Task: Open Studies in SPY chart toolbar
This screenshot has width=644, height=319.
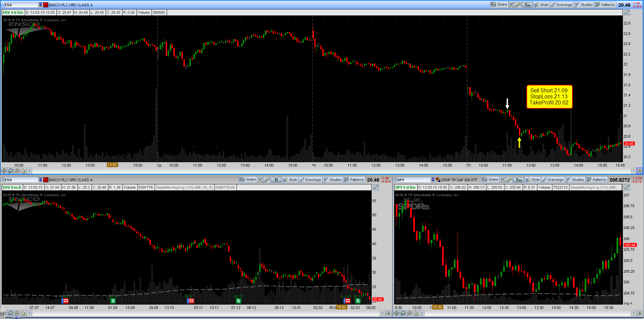Action: pyautogui.click(x=575, y=180)
